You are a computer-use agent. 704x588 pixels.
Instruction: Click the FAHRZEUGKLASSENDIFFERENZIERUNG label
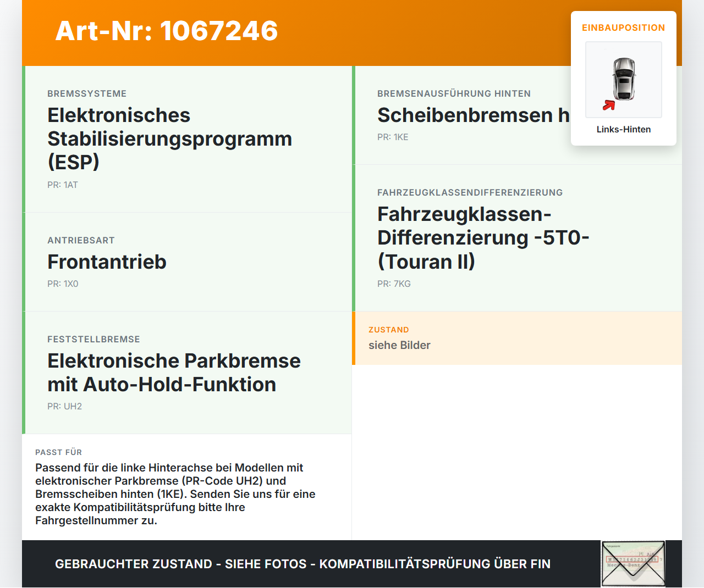pyautogui.click(x=470, y=192)
